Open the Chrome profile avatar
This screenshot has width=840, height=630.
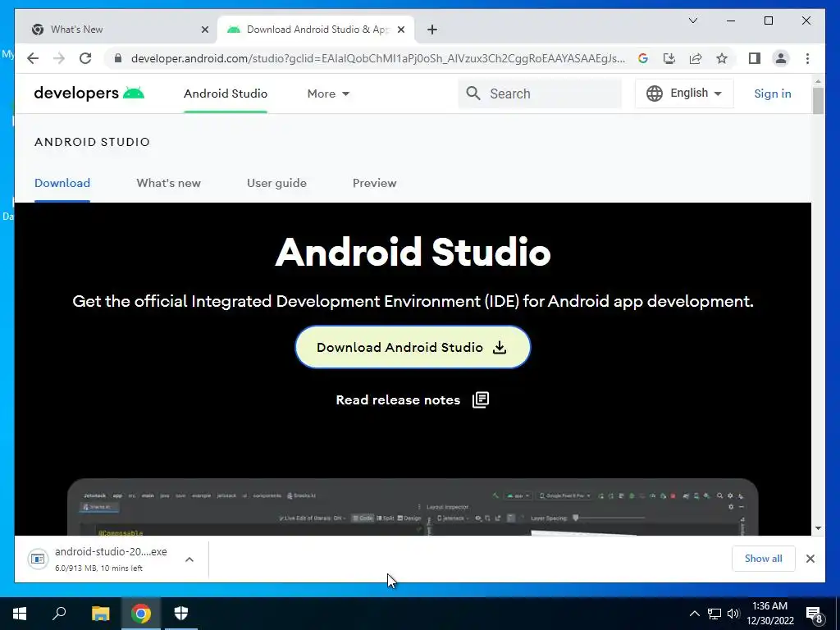(x=781, y=58)
